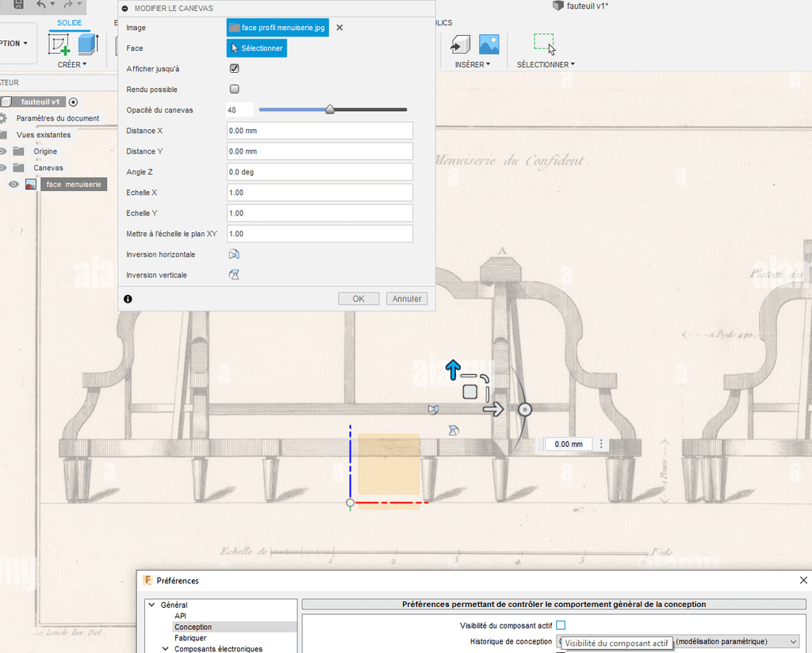Click Paramètres du document in the browser

click(x=58, y=118)
